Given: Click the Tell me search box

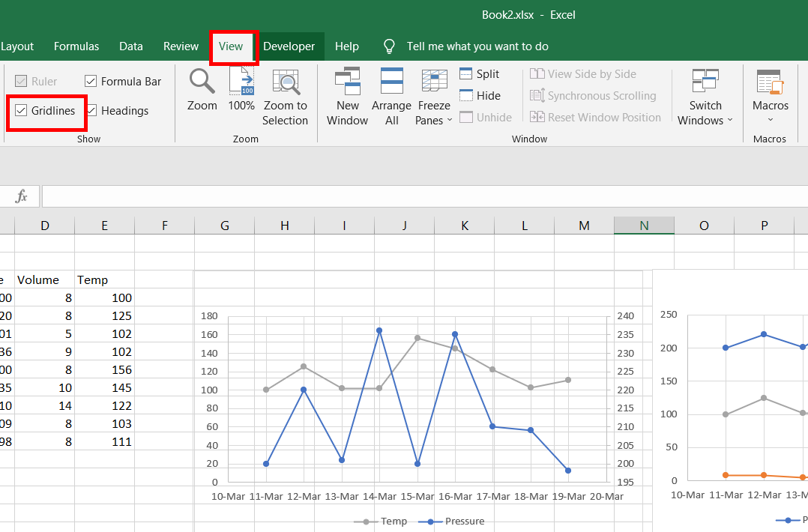Looking at the screenshot, I should 477,46.
